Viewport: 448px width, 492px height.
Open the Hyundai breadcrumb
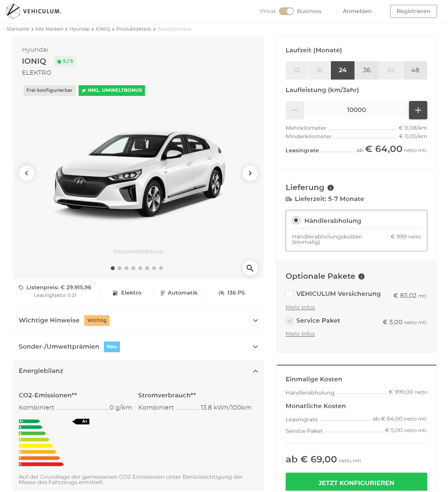[x=79, y=29]
